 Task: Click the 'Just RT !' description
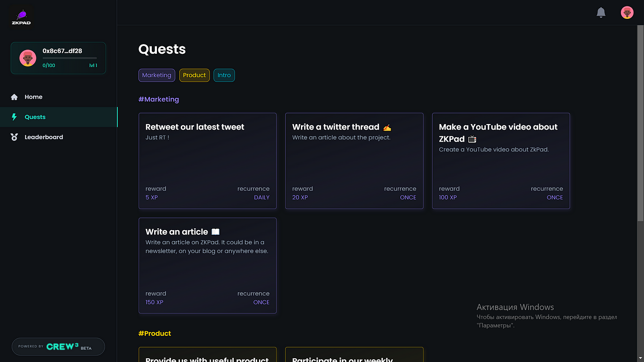[x=157, y=137]
